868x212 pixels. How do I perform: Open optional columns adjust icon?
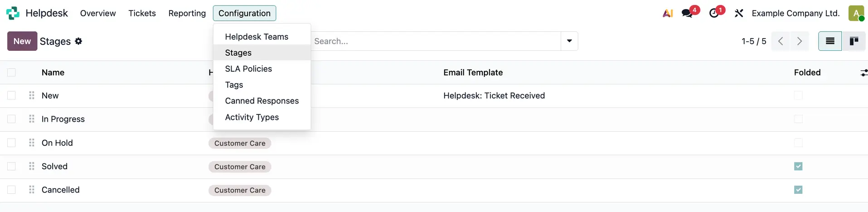[863, 73]
